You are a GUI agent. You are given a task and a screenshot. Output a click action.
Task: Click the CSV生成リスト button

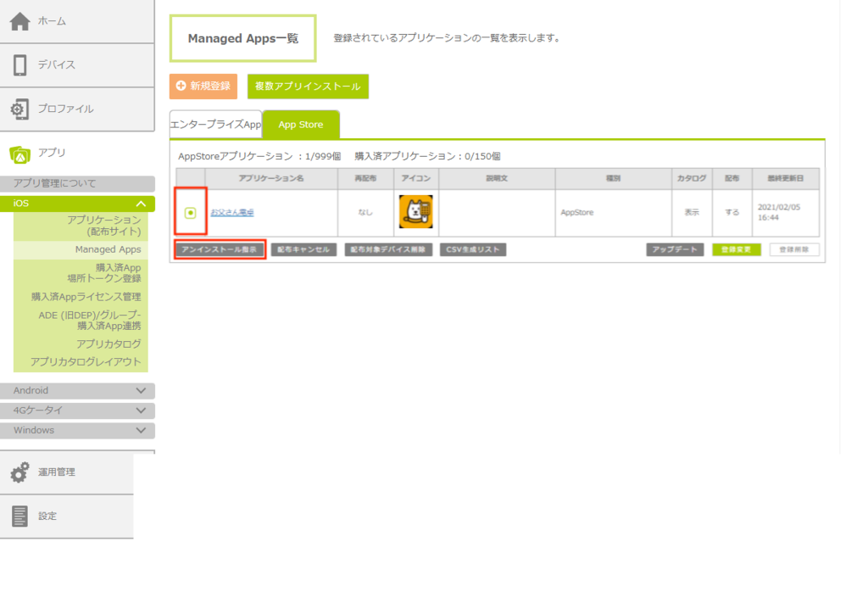[472, 250]
